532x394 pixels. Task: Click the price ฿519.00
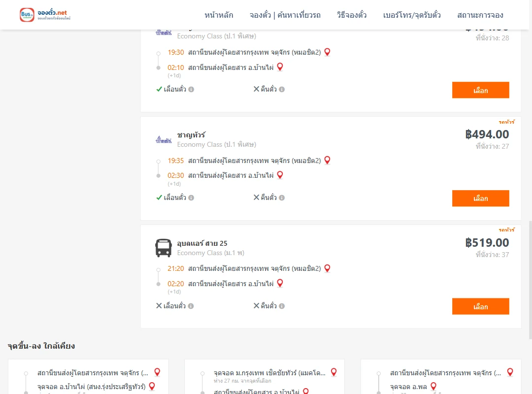pos(487,243)
